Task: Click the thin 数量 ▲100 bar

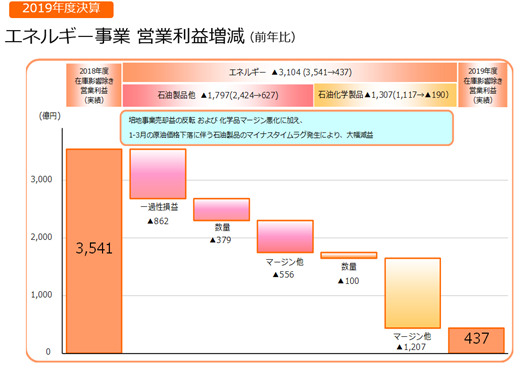Action: click(x=349, y=255)
